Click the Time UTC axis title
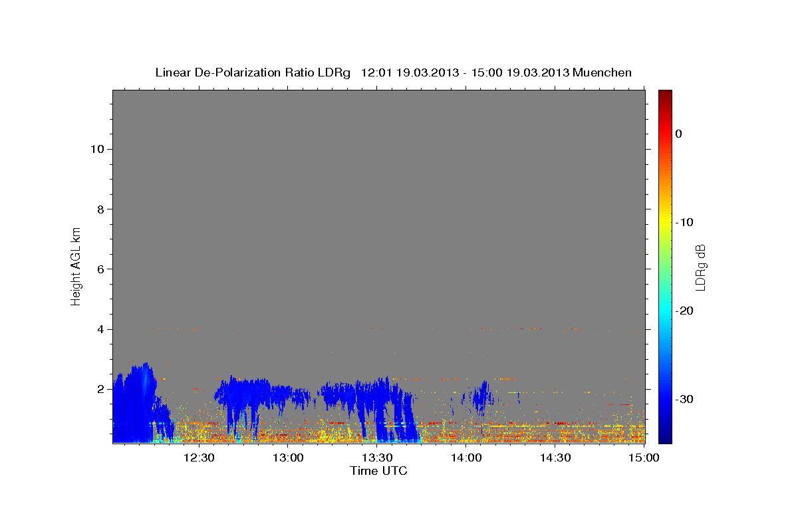798x532 pixels. pyautogui.click(x=378, y=471)
